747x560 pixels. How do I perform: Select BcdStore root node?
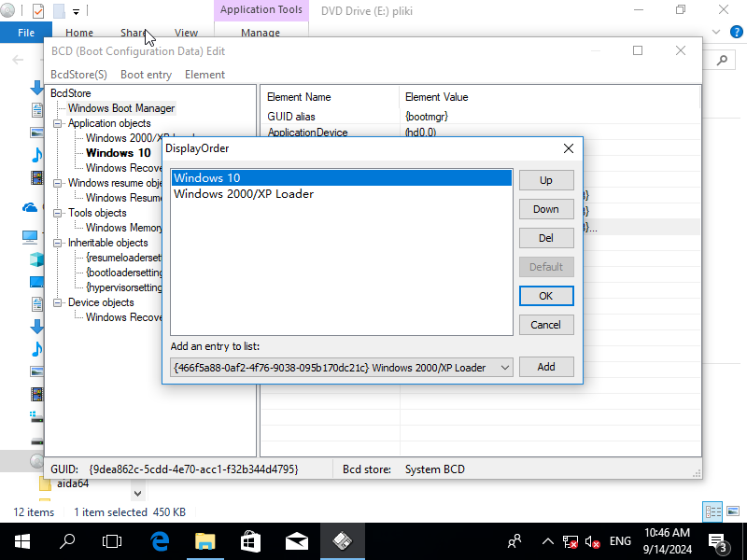(x=71, y=93)
